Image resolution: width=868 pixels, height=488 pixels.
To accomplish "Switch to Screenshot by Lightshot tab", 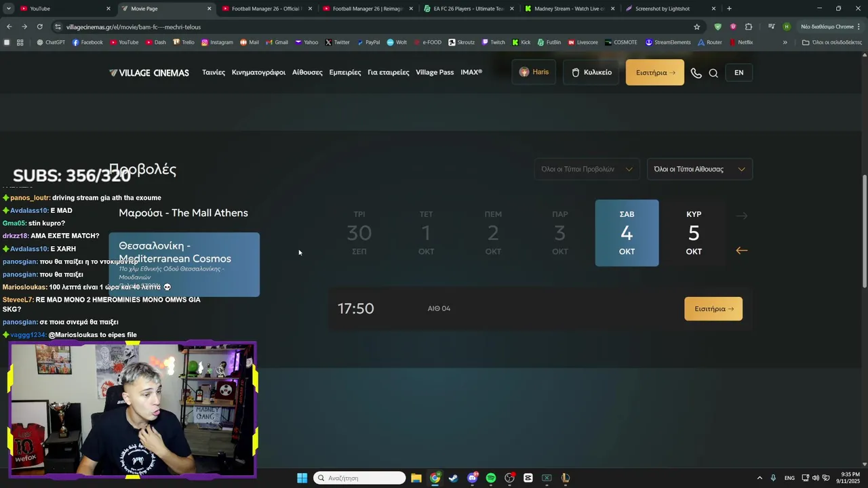I will point(671,8).
